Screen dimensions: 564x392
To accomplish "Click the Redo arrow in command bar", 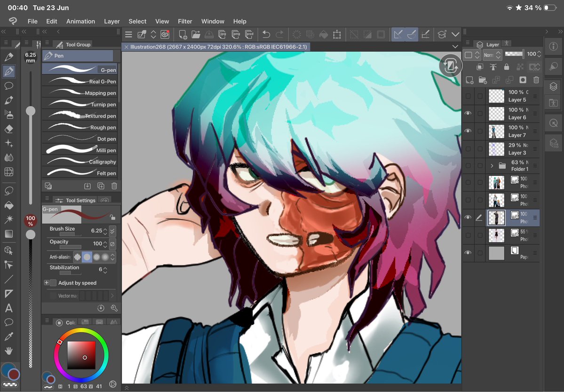I will click(x=279, y=34).
